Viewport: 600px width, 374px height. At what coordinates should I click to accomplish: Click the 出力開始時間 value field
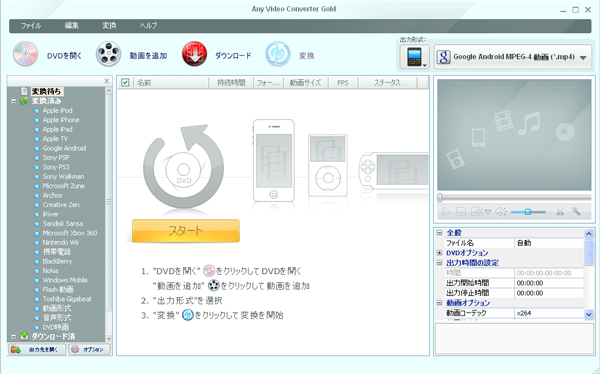coord(549,283)
